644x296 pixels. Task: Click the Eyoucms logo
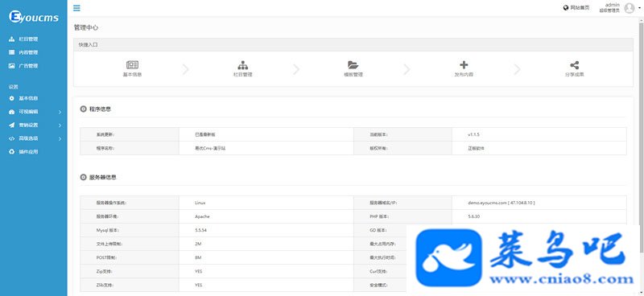pos(34,17)
